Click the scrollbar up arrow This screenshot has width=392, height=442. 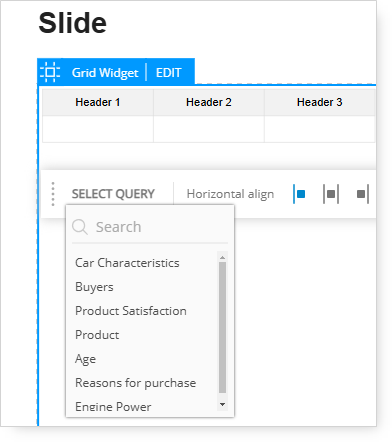[222, 258]
